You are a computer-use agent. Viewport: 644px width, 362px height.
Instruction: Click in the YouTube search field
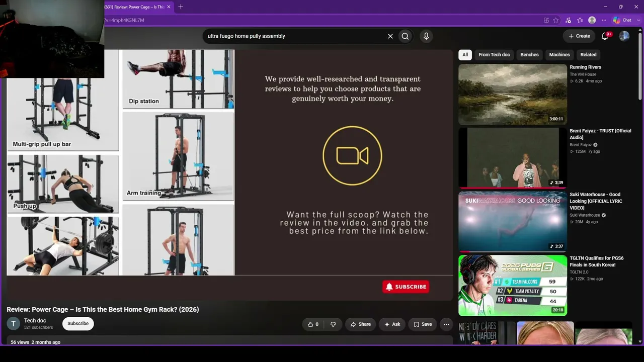coord(294,36)
